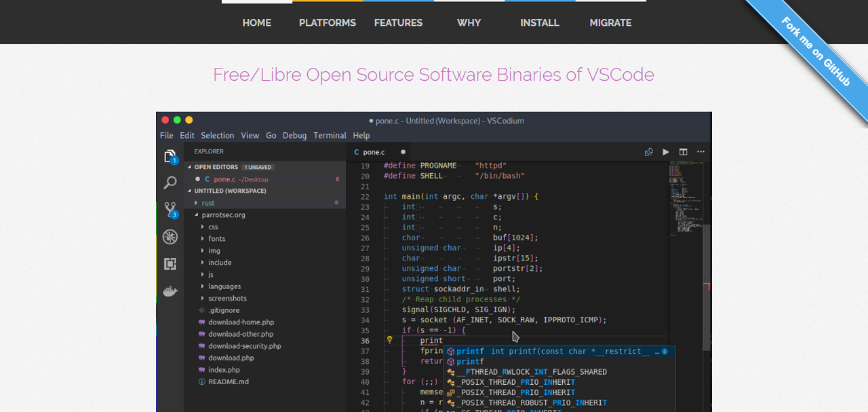Split the editor using the split icon
This screenshot has height=412, width=868.
click(x=683, y=152)
